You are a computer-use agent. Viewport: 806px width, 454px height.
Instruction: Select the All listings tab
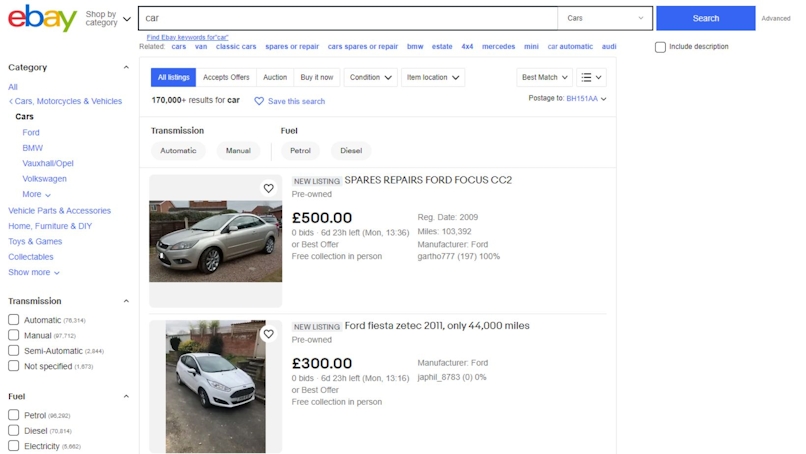[173, 77]
